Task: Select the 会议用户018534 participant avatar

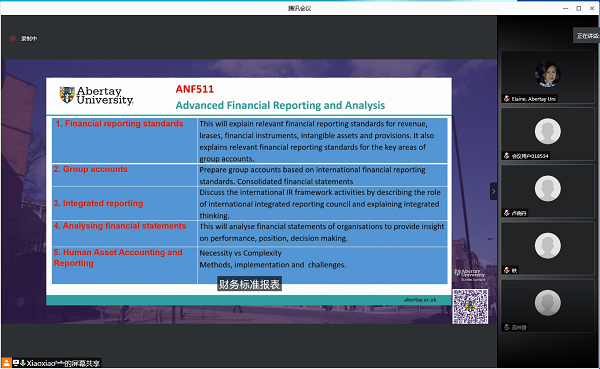Action: coord(548,131)
